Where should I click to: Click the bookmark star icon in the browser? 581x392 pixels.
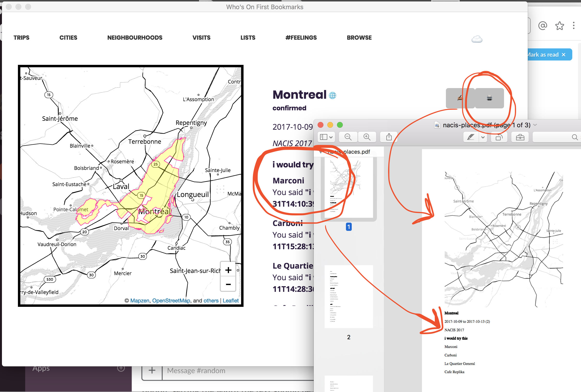coord(559,25)
